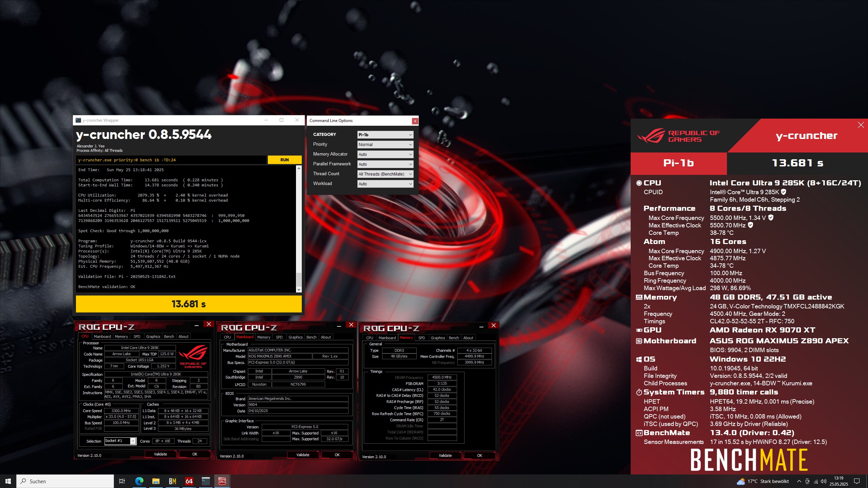The image size is (868, 488).
Task: Click the scrollbar thumb in y-cruncher output
Action: [x=299, y=280]
